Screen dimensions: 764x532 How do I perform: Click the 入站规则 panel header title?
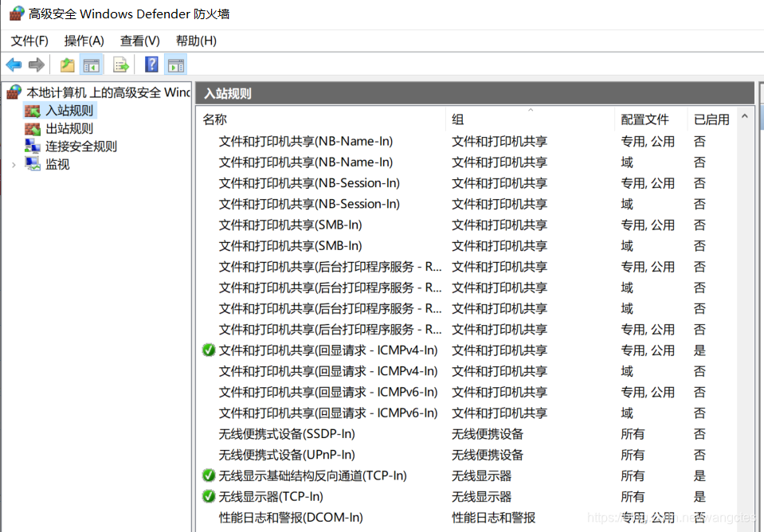[228, 93]
